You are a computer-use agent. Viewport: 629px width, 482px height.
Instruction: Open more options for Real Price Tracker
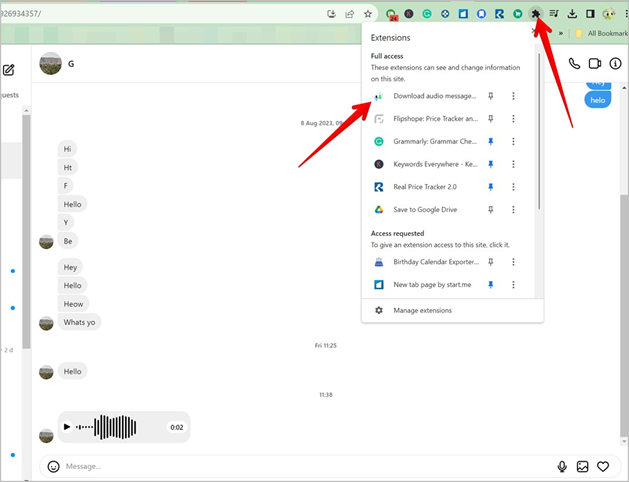pyautogui.click(x=513, y=187)
